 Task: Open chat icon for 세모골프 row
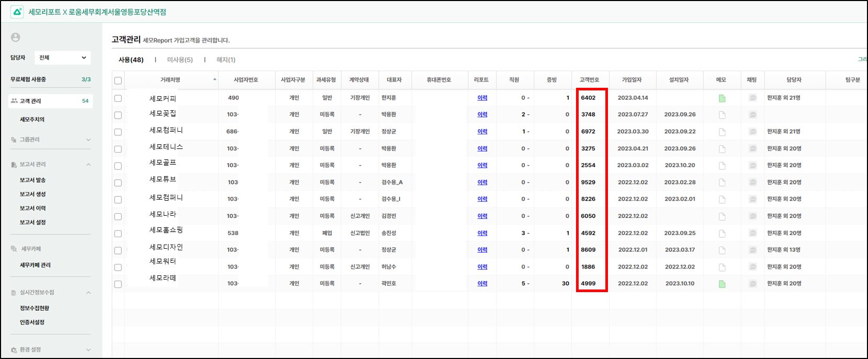[x=752, y=166]
